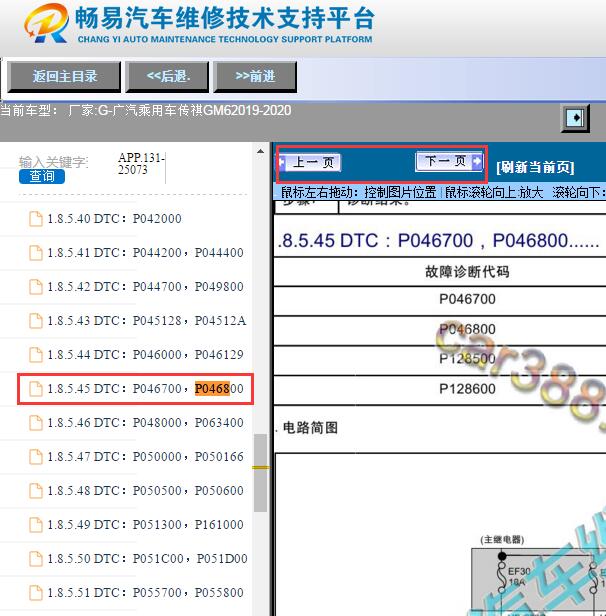The image size is (606, 616).
Task: Click the EF30 fuse in circuit diagram
Action: pyautogui.click(x=502, y=577)
